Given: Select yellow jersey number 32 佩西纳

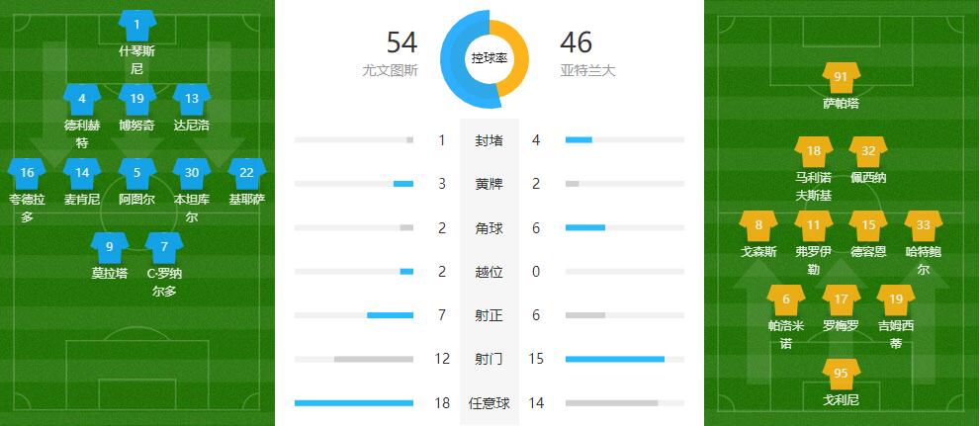Looking at the screenshot, I should point(868,151).
